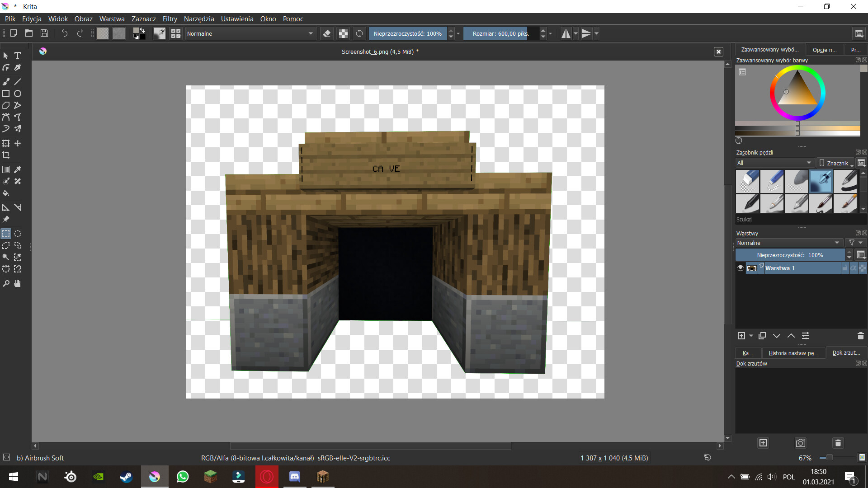Image resolution: width=868 pixels, height=488 pixels.
Task: Activate the Rectangular Selection tool
Action: 6,234
